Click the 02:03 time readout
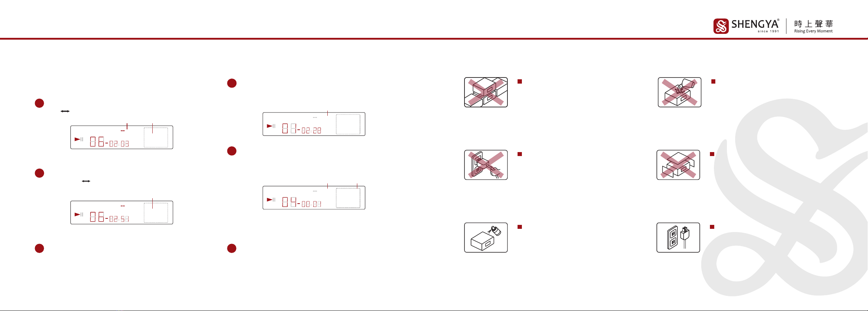The height and width of the screenshot is (311, 868). [x=119, y=144]
